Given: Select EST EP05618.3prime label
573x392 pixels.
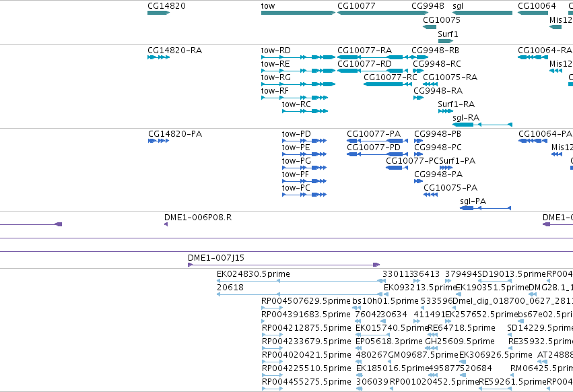Looking at the screenshot, I should coord(389,341).
